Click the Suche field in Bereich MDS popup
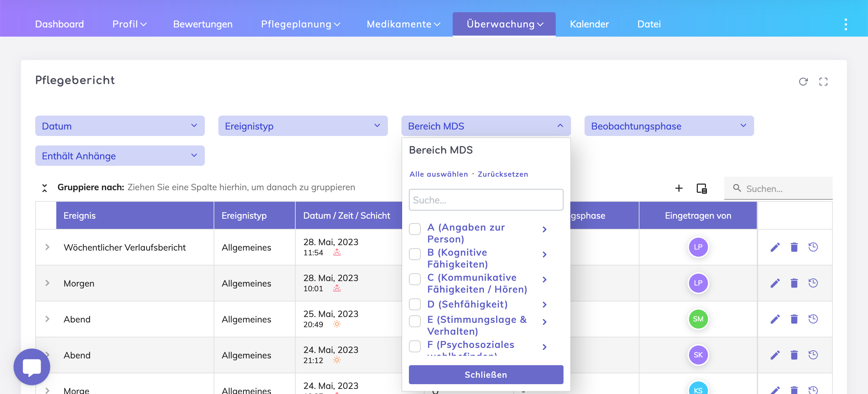Image resolution: width=868 pixels, height=394 pixels. 486,200
